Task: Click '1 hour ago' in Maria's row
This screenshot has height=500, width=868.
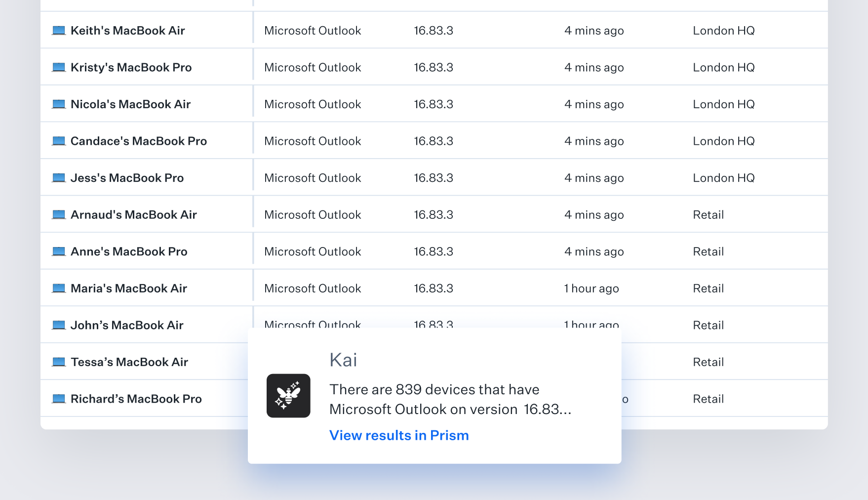Action: click(591, 289)
